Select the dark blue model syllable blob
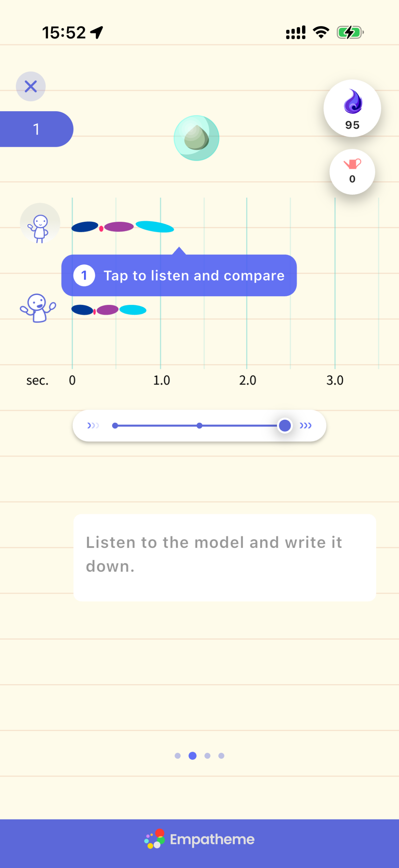The height and width of the screenshot is (868, 399). (85, 226)
